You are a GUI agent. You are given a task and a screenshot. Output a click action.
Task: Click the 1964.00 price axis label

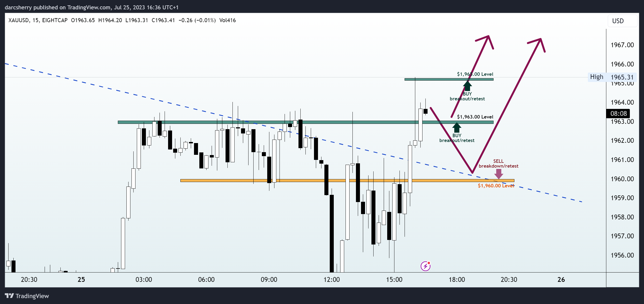(x=622, y=102)
